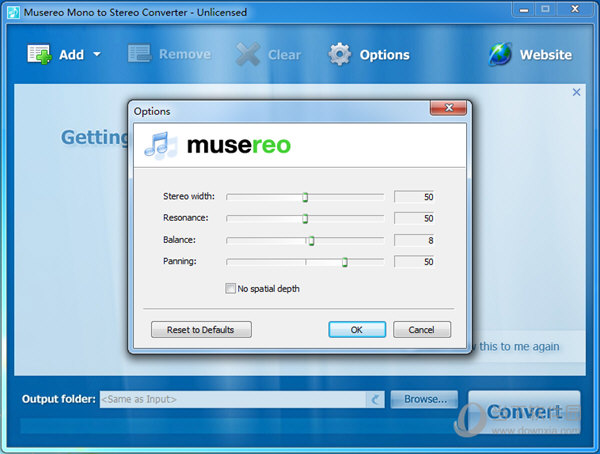The width and height of the screenshot is (600, 454).
Task: Cancel the Options dialog
Action: point(422,330)
